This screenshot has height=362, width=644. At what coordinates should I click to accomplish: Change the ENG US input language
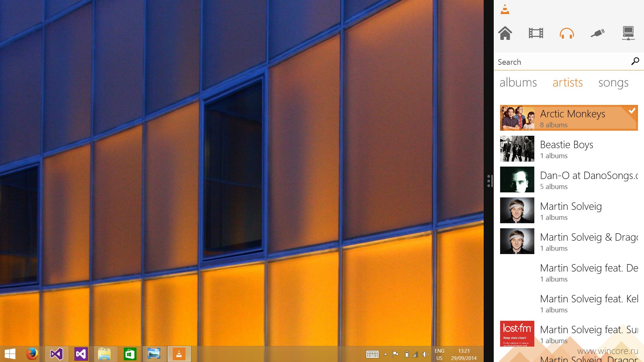(439, 354)
